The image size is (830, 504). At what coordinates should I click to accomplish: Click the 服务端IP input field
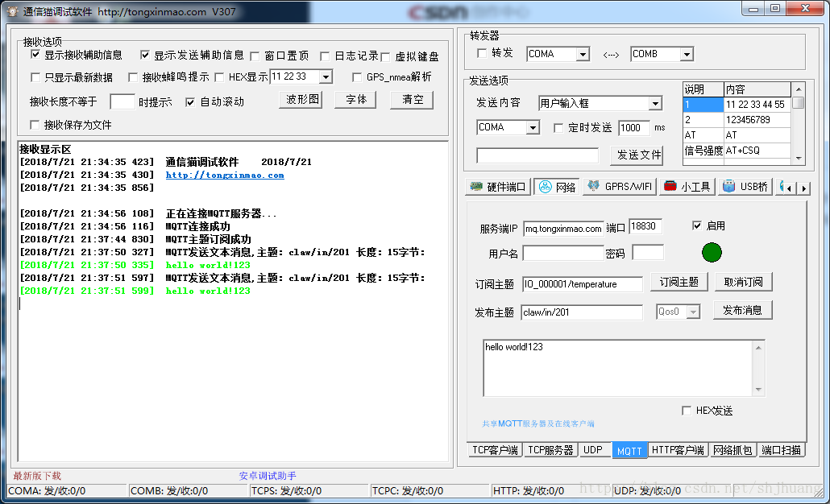pos(563,229)
